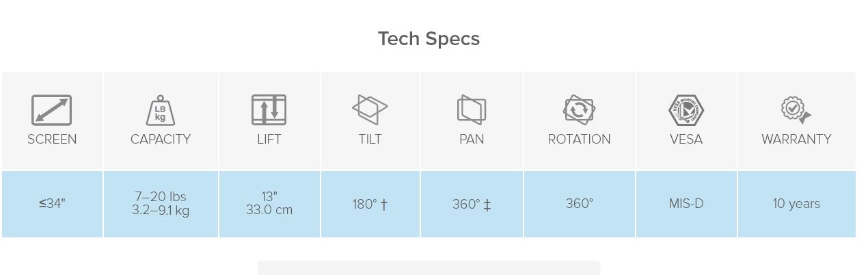Select the 360° rotation value cell
The image size is (868, 275).
(x=580, y=204)
